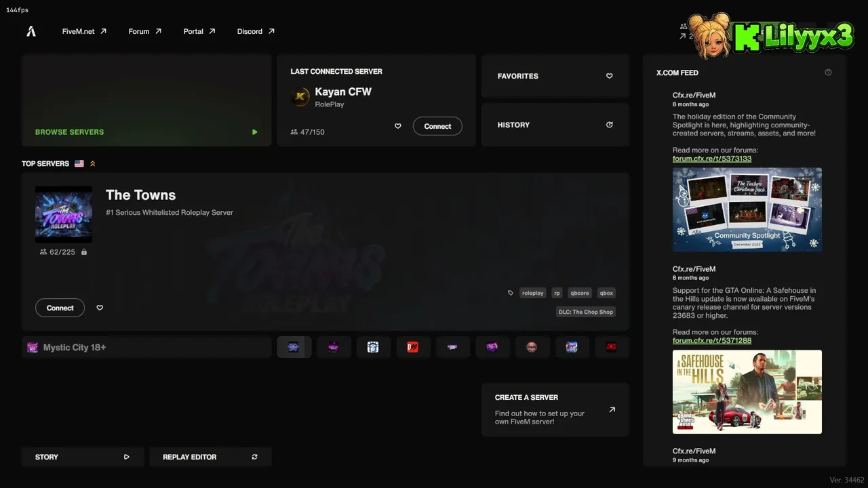Open The Towns server thumbnail
The image size is (868, 488).
click(64, 214)
